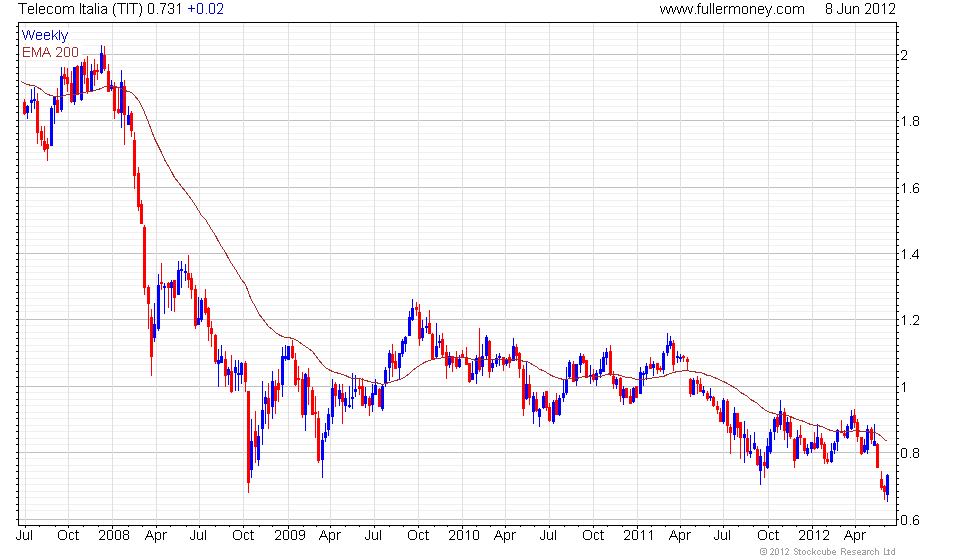Click the 2011 year label on time axis
Image resolution: width=980 pixels, height=560 pixels.
[638, 536]
